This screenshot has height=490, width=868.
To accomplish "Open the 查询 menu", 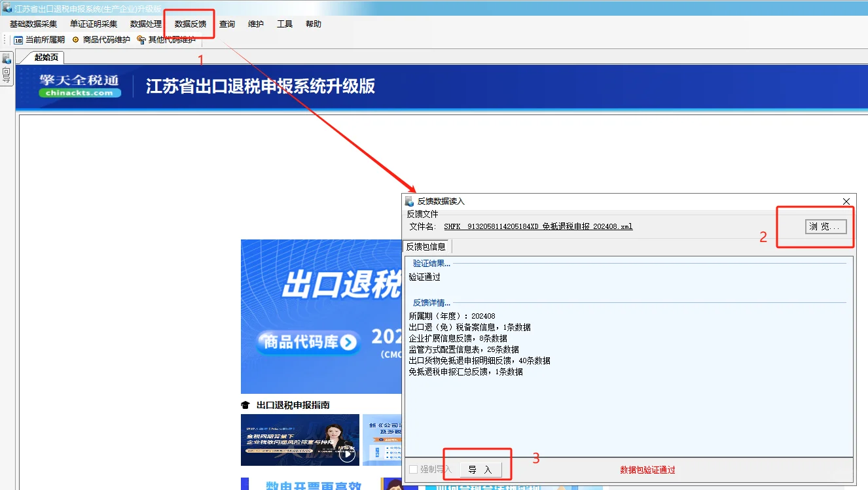I will tap(226, 24).
